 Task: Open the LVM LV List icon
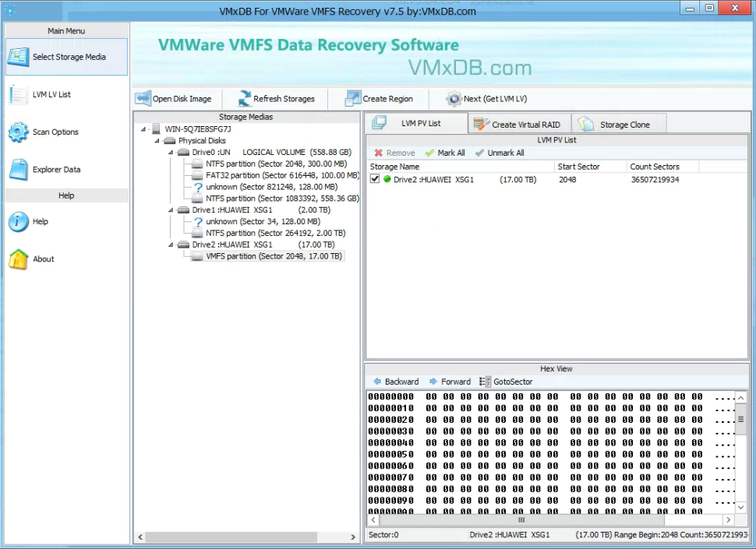point(18,94)
